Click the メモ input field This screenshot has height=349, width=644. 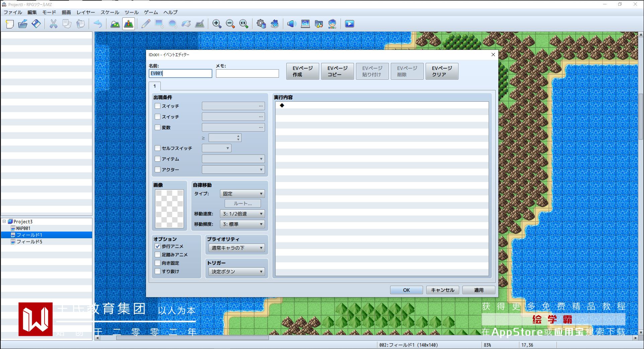tap(247, 74)
